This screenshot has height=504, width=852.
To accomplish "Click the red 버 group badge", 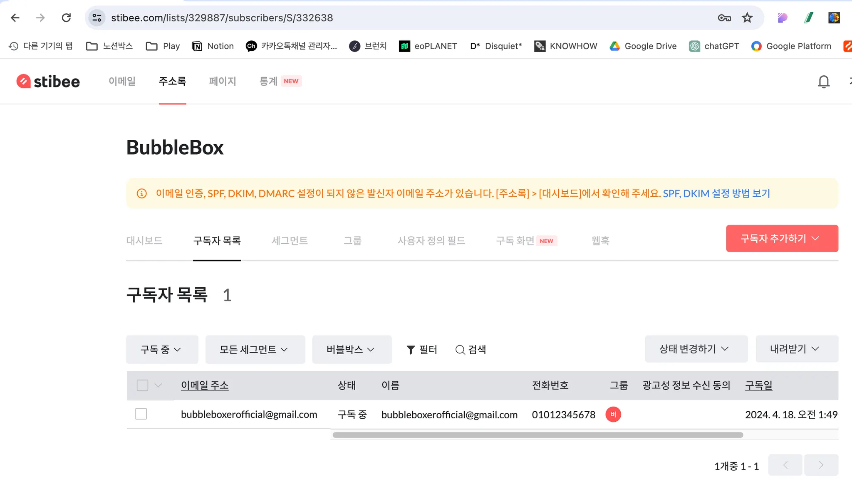I will point(613,414).
